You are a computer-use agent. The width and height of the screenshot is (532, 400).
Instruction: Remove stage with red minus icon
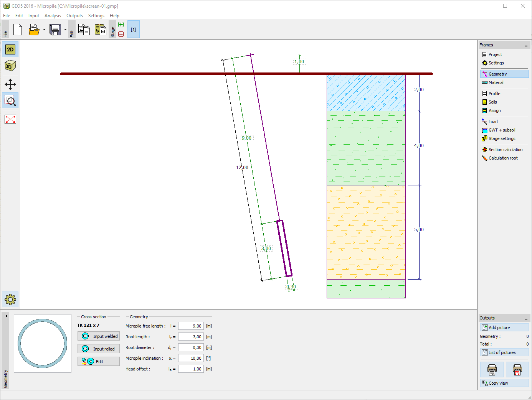pyautogui.click(x=121, y=34)
